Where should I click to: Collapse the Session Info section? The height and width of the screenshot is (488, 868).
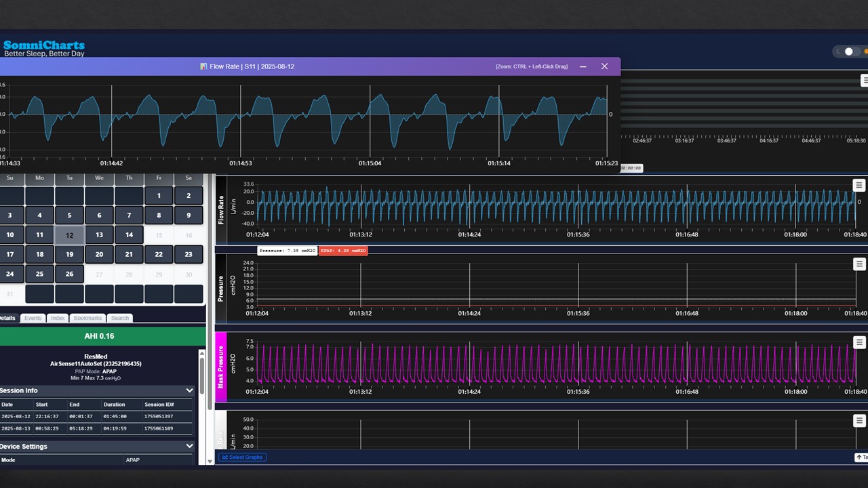click(x=189, y=390)
